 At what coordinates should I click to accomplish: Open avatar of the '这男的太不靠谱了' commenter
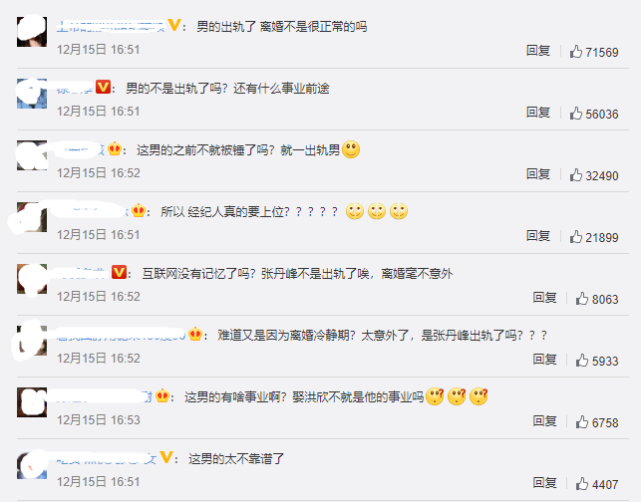pos(32,464)
